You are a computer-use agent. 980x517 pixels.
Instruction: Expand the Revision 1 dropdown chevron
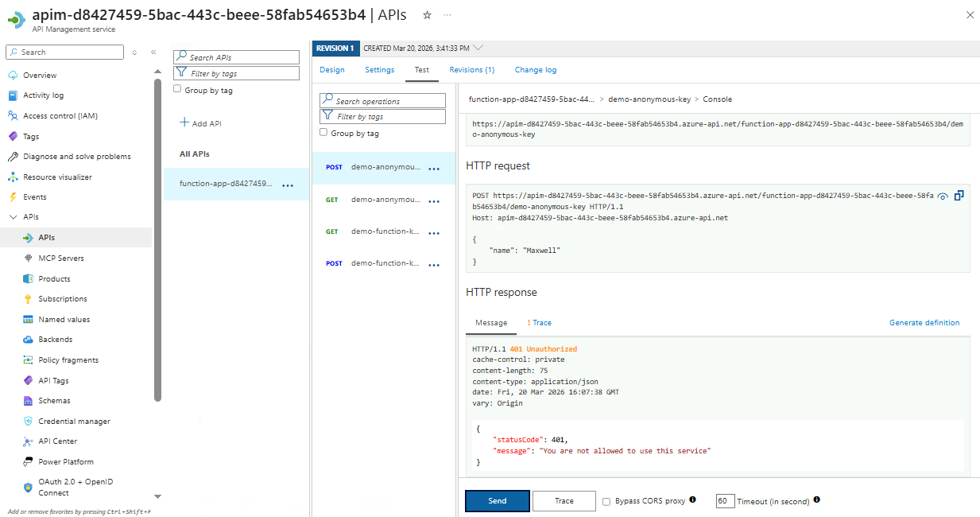point(478,48)
